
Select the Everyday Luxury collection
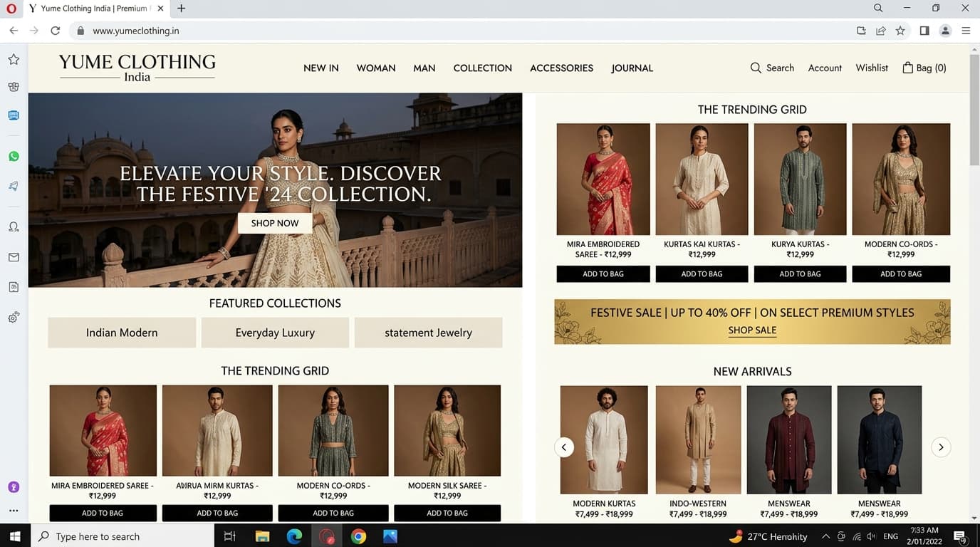[275, 333]
